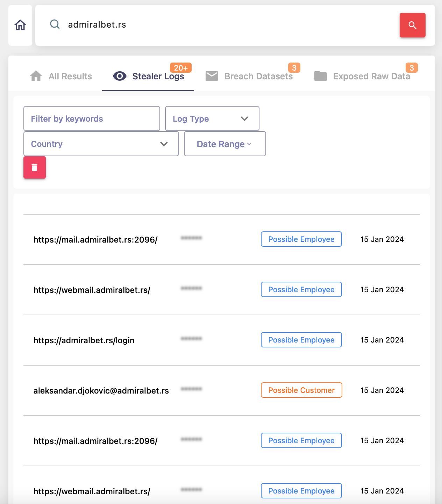
Task: Show the Exposed Raw Data tab
Action: pyautogui.click(x=362, y=76)
